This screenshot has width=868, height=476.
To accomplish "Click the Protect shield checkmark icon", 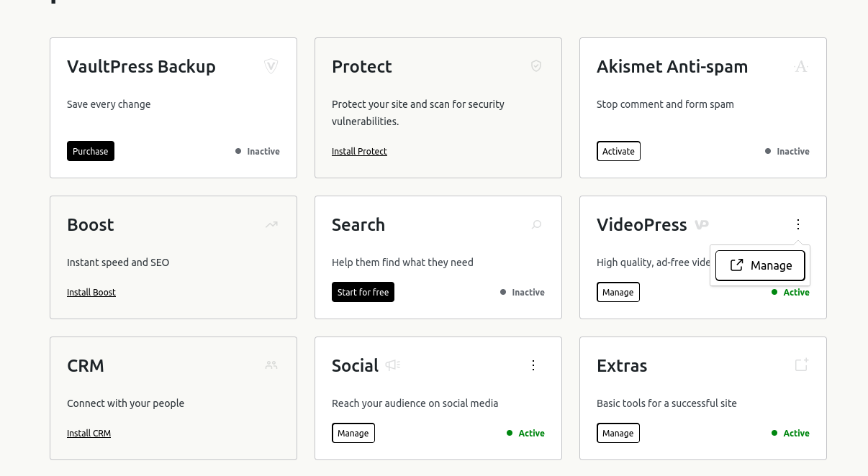I will click(536, 66).
